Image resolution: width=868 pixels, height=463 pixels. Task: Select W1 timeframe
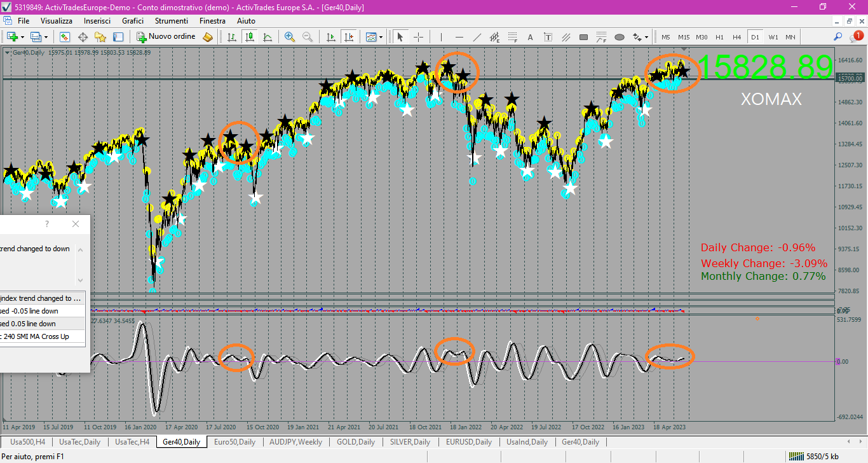773,37
